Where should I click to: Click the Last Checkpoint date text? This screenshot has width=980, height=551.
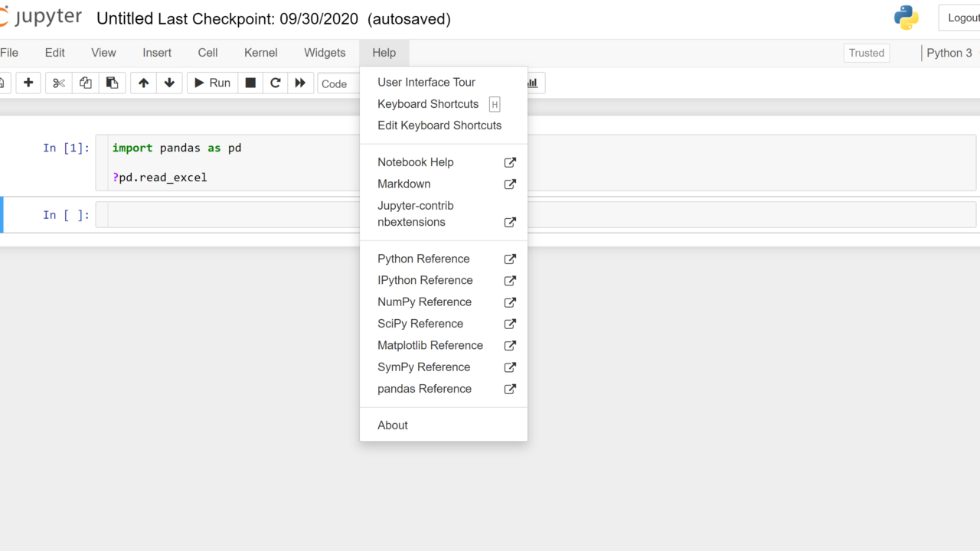coord(258,19)
